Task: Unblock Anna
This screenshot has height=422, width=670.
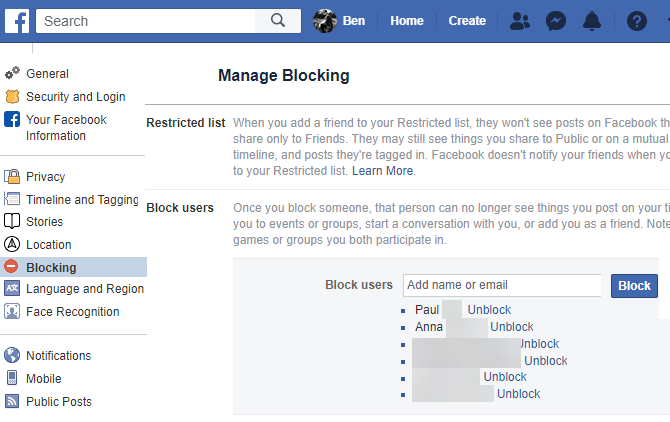Action: pos(512,327)
